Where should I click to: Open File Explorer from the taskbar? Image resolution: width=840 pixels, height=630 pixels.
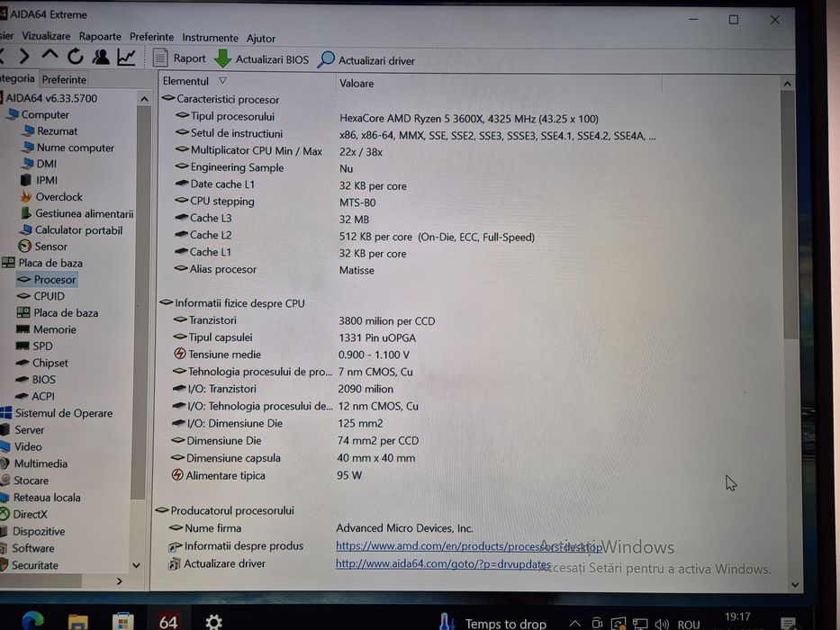[x=78, y=621]
